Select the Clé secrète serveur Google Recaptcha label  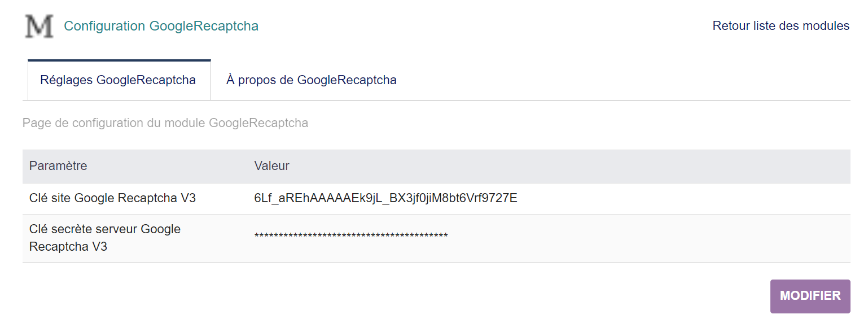105,238
